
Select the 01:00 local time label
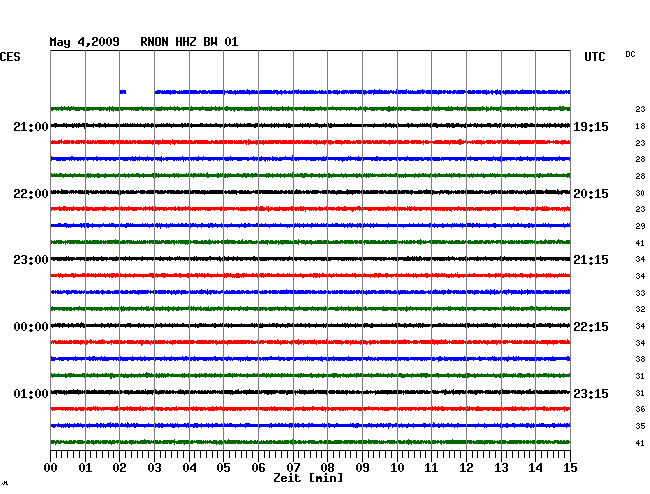(x=31, y=393)
